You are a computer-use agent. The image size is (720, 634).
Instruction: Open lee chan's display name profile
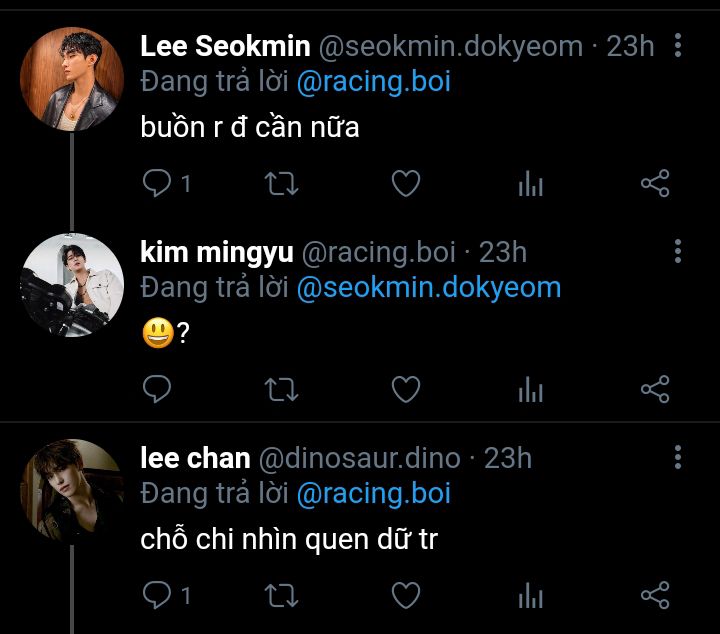(x=195, y=458)
